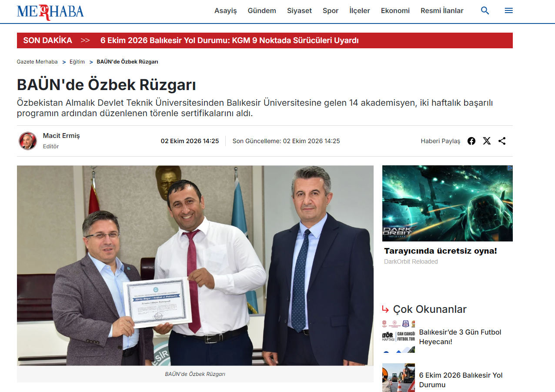Screen dimensions: 555x392
Task: Go to Gazete Merhaba breadcrumb
Action: click(37, 62)
